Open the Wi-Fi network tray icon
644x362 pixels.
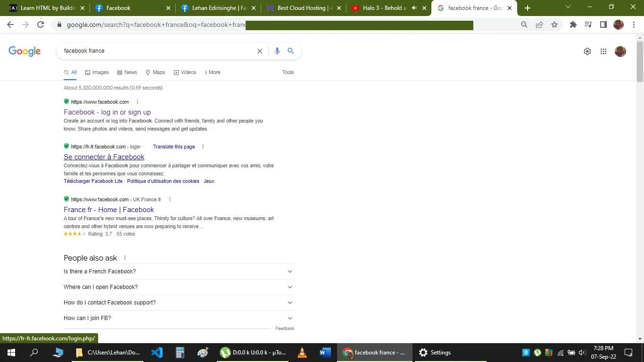click(x=560, y=353)
